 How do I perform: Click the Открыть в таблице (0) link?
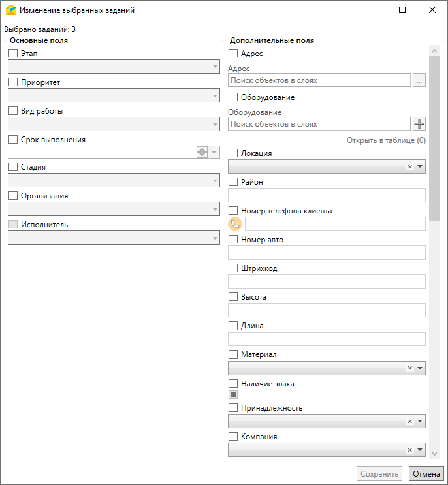385,140
